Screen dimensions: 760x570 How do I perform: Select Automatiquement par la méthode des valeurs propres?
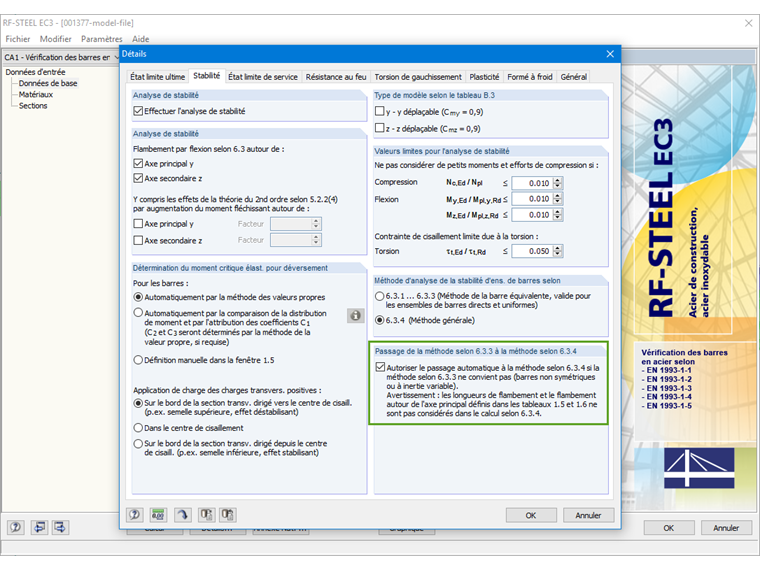pyautogui.click(x=138, y=297)
